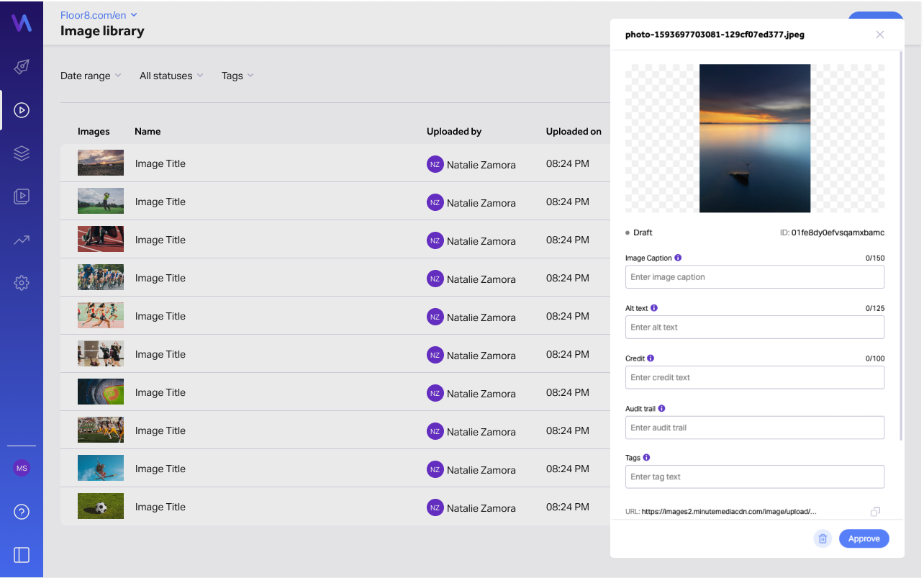Image resolution: width=924 pixels, height=578 pixels.
Task: Open the Floor8.com/en site switcher
Action: coord(99,14)
